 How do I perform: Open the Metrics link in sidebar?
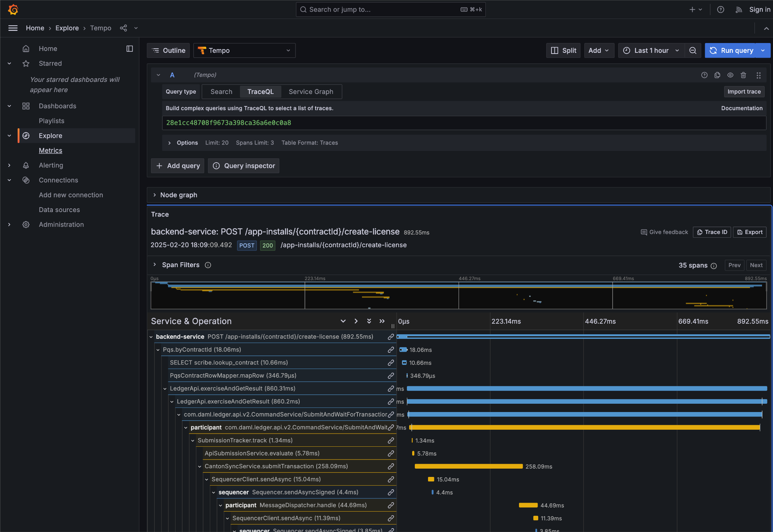pyautogui.click(x=51, y=151)
